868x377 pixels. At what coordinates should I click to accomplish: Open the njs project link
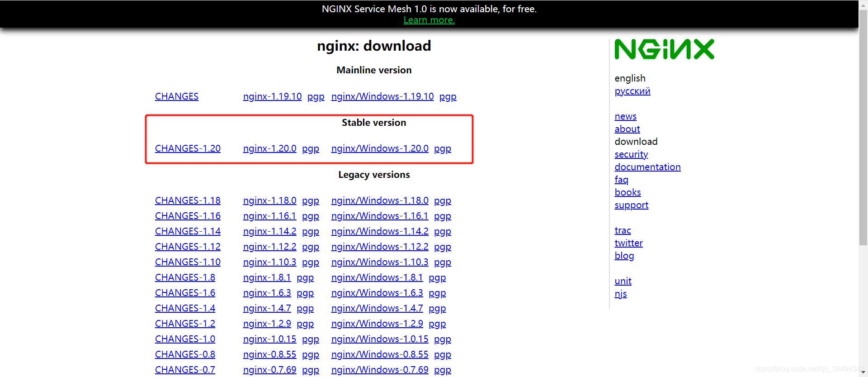[x=620, y=294]
